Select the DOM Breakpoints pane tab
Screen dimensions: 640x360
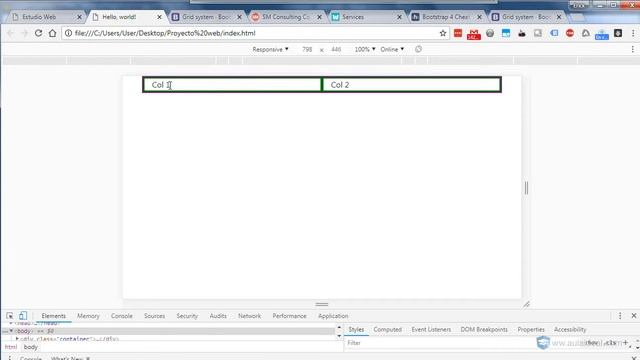point(484,329)
